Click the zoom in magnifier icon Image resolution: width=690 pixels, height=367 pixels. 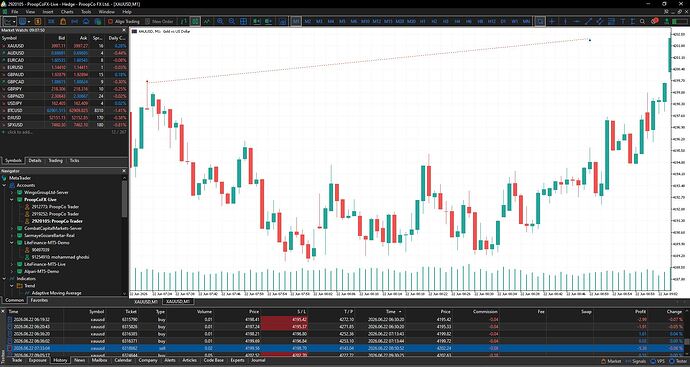click(220, 21)
